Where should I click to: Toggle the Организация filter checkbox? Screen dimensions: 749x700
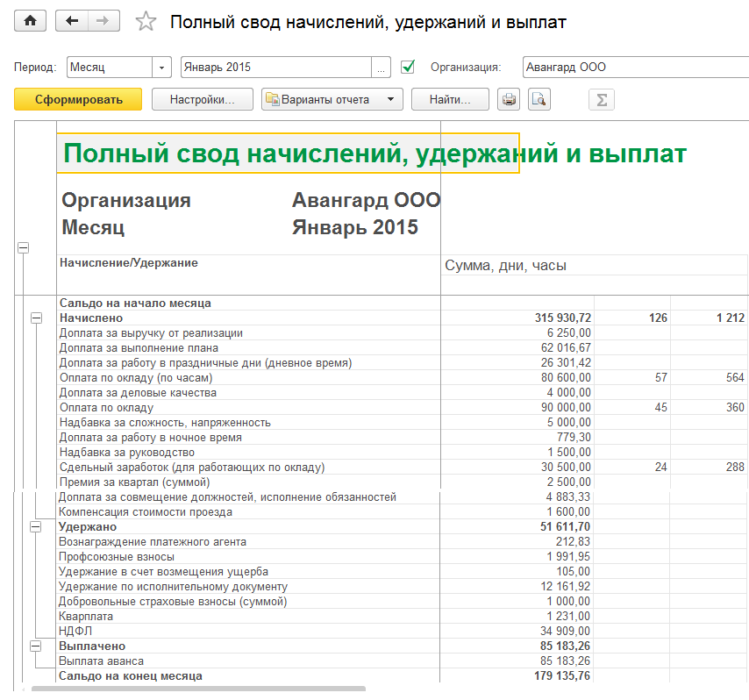pos(407,67)
